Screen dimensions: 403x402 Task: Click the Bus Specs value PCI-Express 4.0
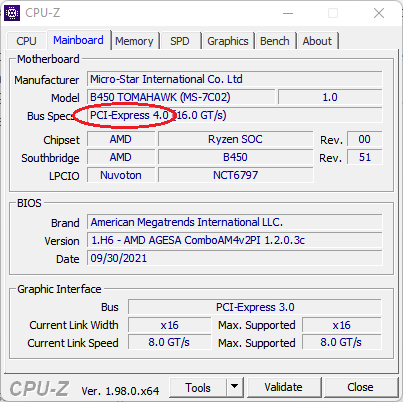(235, 115)
